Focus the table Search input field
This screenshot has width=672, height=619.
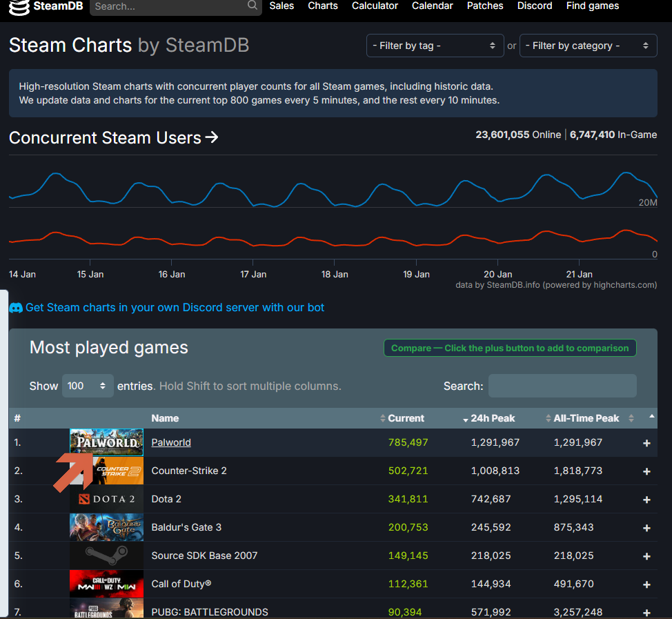[562, 386]
